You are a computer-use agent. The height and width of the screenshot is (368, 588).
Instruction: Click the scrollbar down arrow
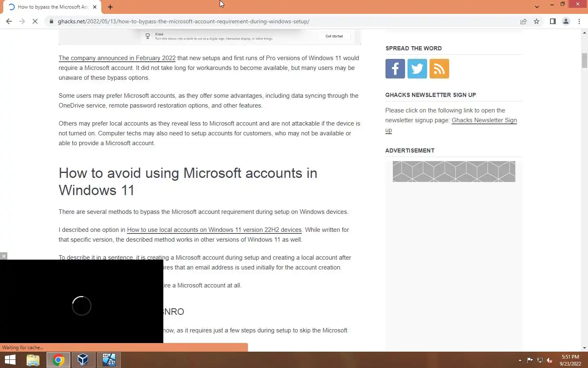pos(584,348)
